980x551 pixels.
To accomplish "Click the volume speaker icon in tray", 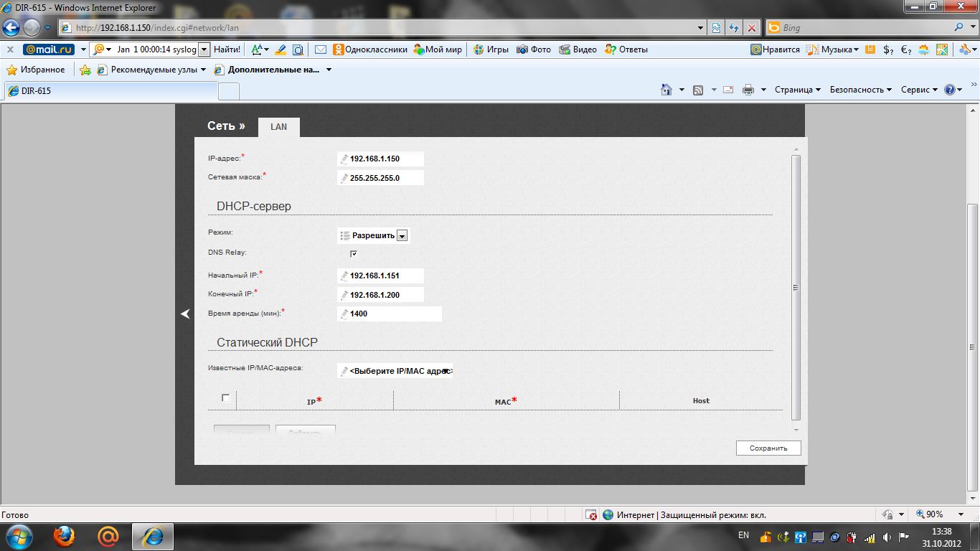I will 887,537.
